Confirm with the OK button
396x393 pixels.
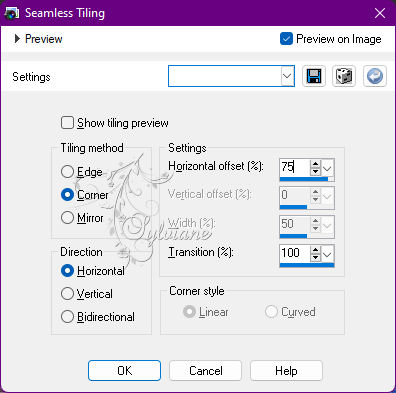[124, 370]
